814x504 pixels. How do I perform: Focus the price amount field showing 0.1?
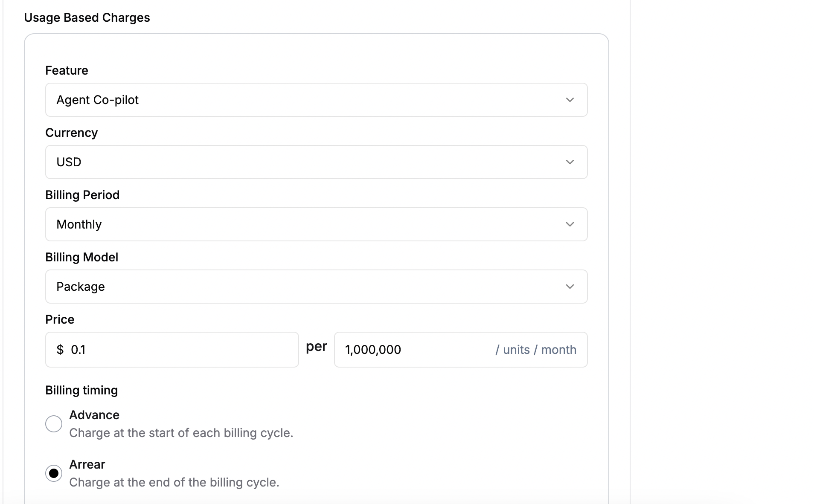pos(172,350)
